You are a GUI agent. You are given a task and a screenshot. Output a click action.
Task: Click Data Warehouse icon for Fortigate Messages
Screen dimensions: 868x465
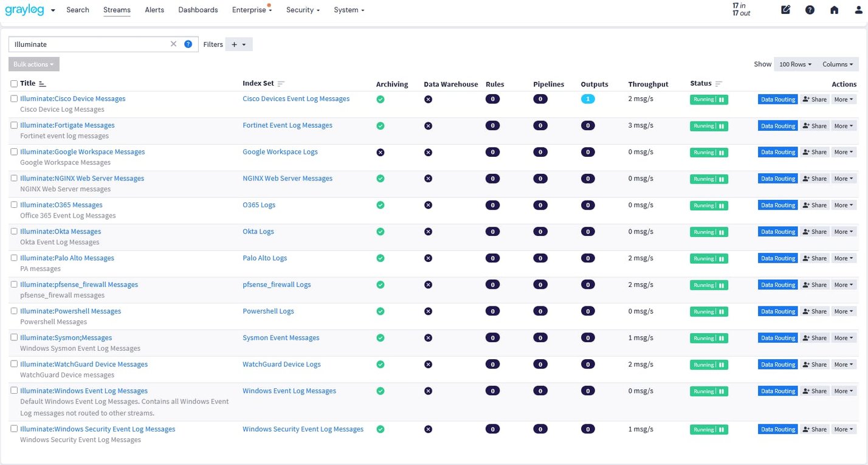[x=428, y=126]
